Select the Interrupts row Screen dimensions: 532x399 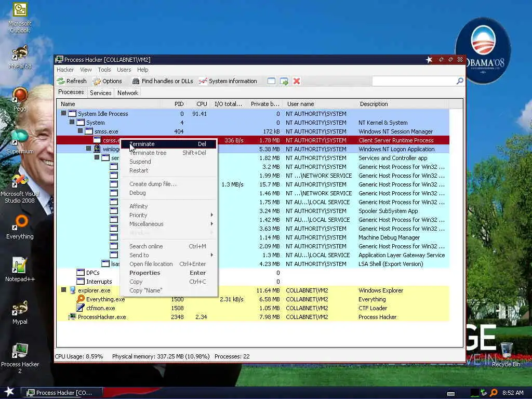253,282
